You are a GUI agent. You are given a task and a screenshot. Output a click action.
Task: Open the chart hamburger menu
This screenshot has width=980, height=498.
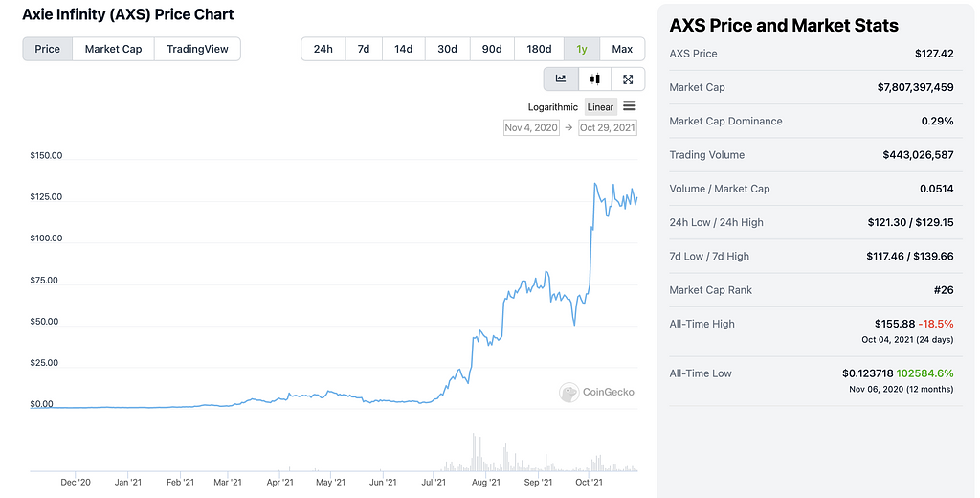630,106
